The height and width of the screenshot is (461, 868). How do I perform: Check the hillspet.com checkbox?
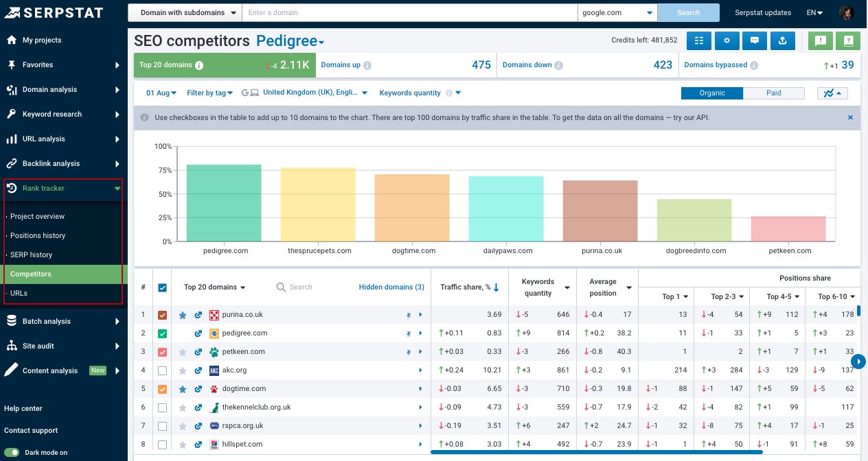(163, 445)
